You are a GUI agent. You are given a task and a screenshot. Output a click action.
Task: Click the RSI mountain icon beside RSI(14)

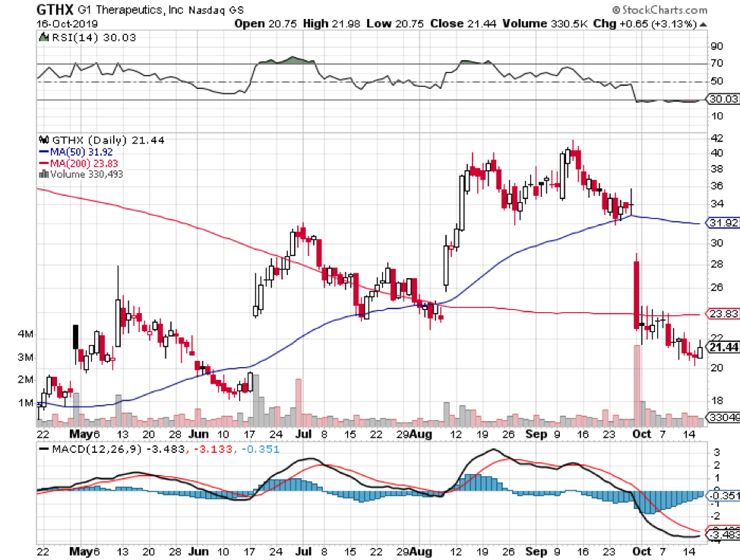coord(44,37)
